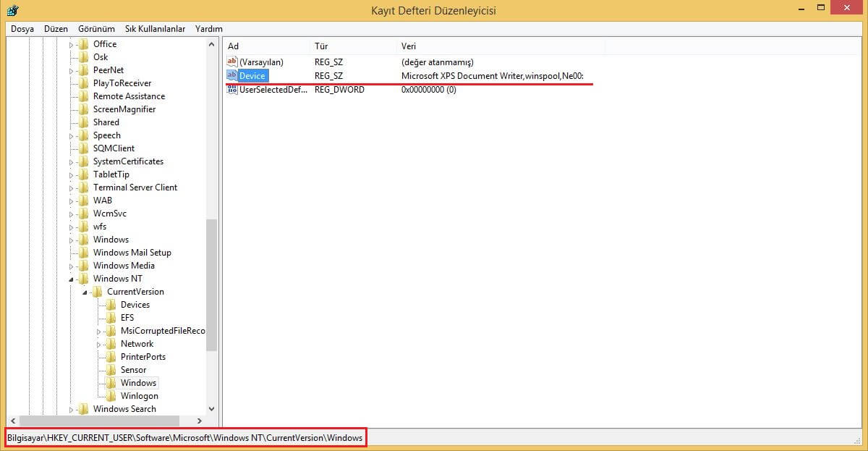868x451 pixels.
Task: Collapse the Windows NT tree node
Action: (70, 279)
